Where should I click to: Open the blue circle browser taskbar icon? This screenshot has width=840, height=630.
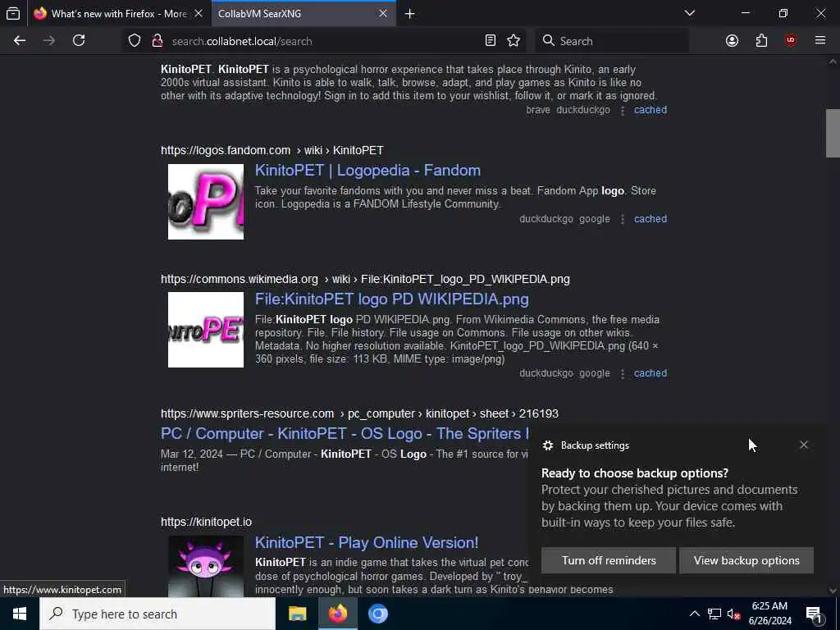coord(377,614)
